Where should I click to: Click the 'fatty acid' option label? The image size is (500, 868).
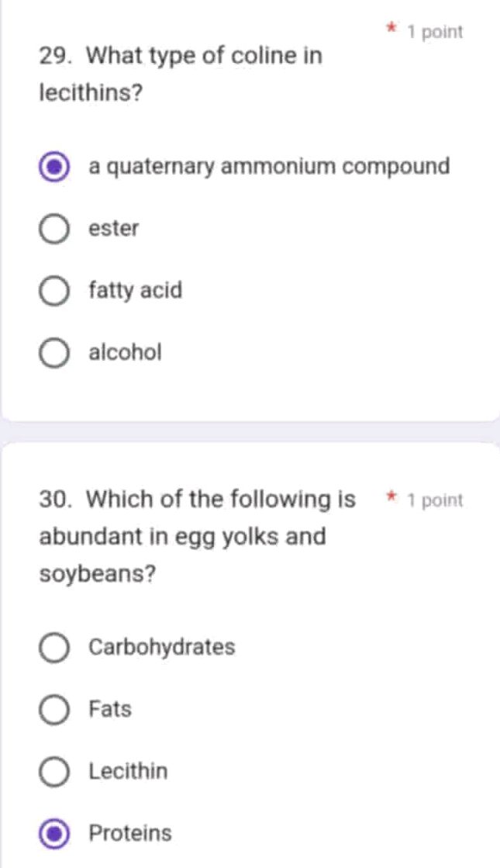click(136, 291)
